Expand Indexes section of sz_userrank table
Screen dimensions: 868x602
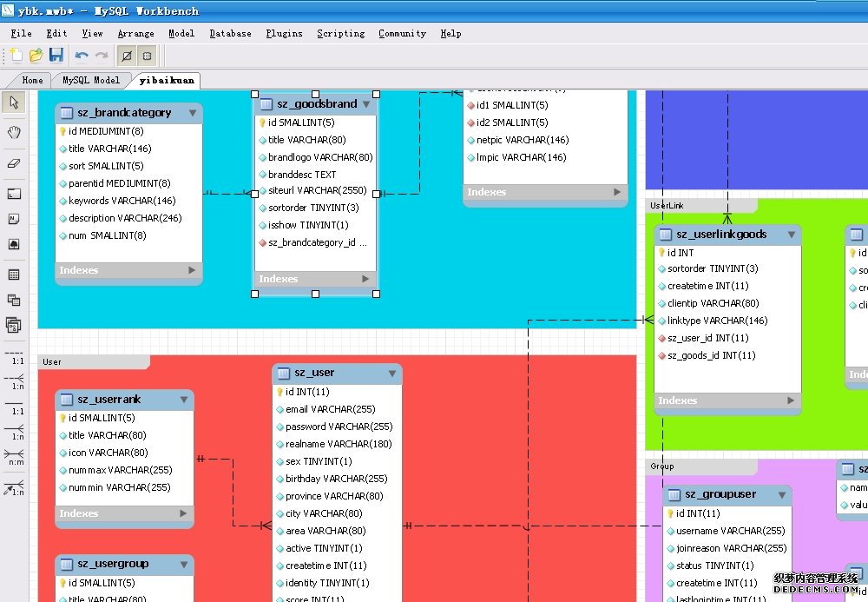[183, 513]
